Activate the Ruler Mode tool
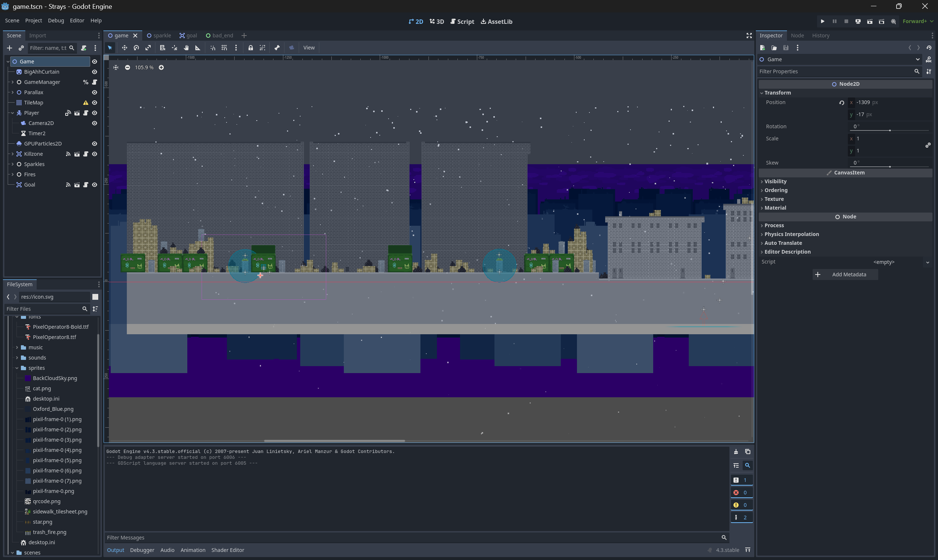 [198, 48]
